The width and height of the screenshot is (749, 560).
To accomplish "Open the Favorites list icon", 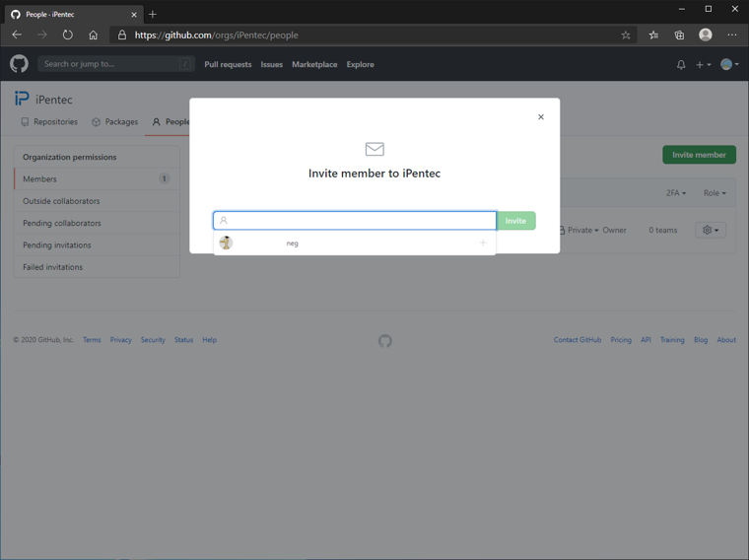I will point(653,35).
